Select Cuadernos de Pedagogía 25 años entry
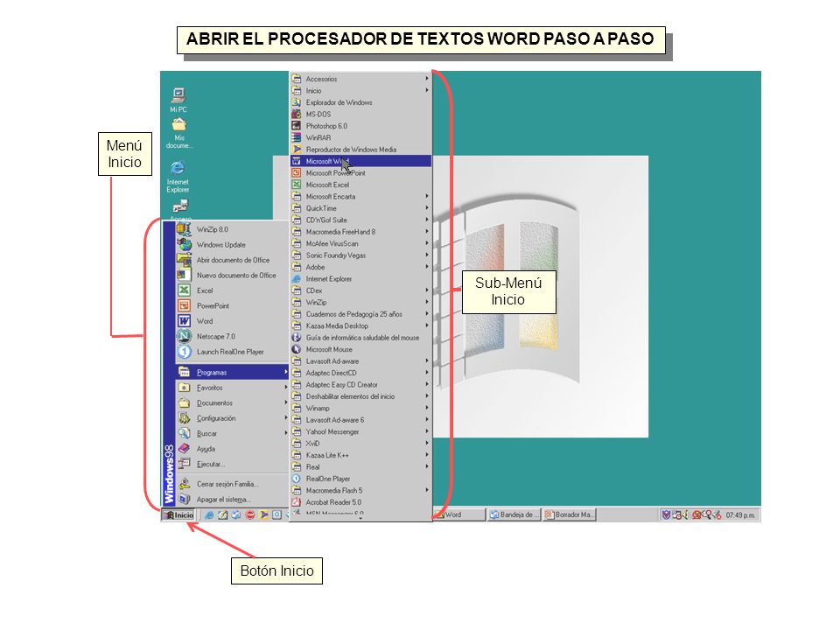Screen dimensions: 840x630 (x=361, y=314)
